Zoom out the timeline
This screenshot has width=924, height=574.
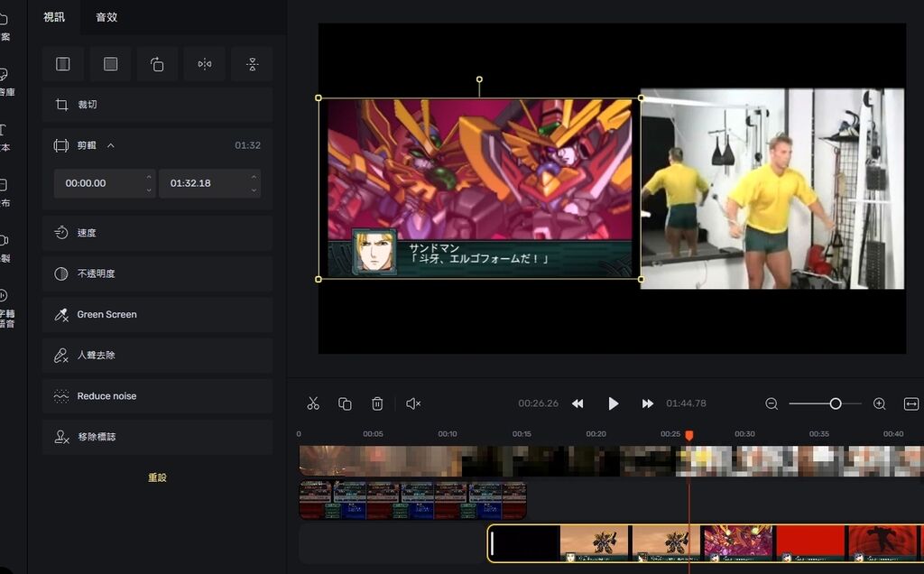tap(772, 403)
